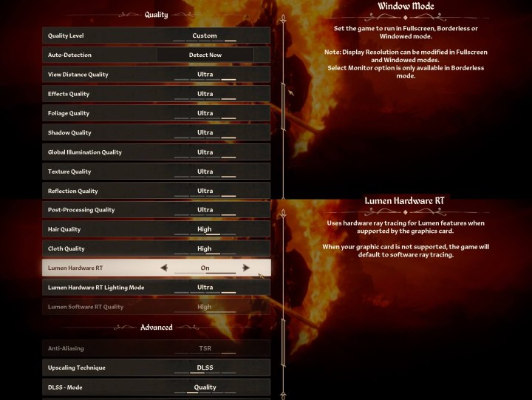This screenshot has width=532, height=400.
Task: Change the Post-Processing Quality setting
Action: click(157, 210)
